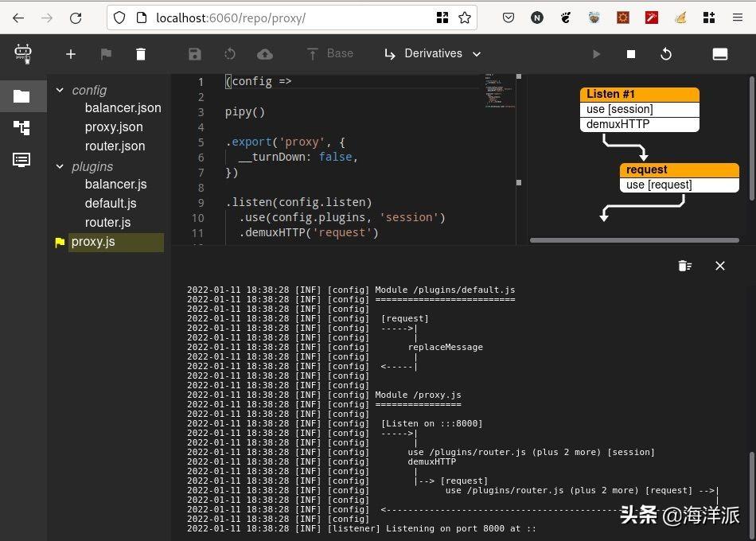756x541 pixels.
Task: Show the flowchart view in the sidebar
Action: [21, 127]
